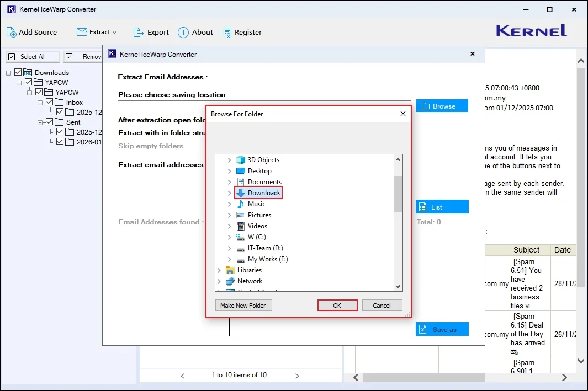Open the About info icon

[183, 33]
